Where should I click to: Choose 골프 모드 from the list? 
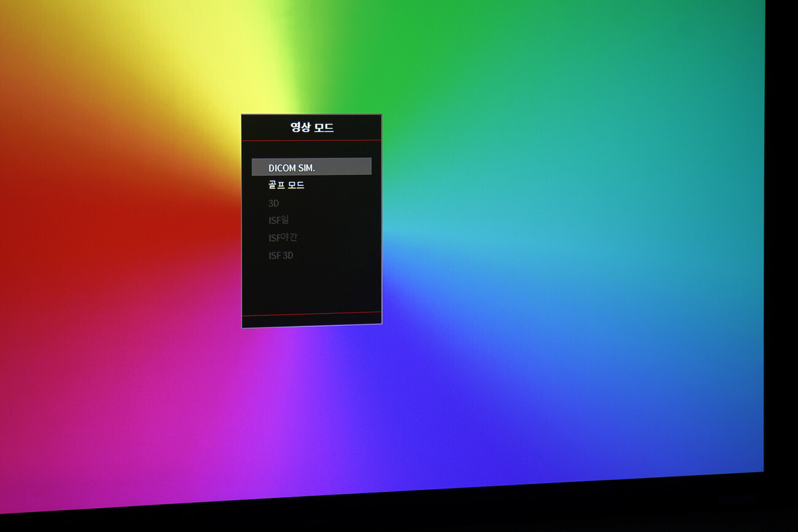pos(286,185)
